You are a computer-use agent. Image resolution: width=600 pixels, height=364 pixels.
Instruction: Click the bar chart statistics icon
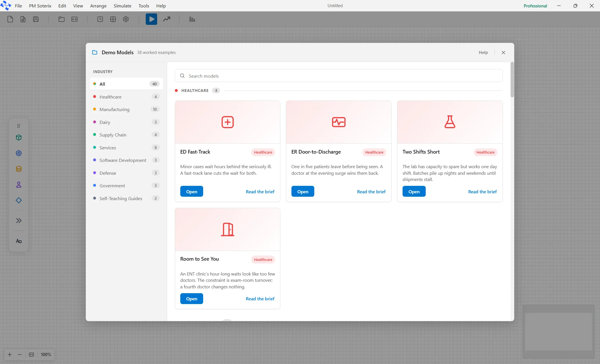pyautogui.click(x=192, y=19)
